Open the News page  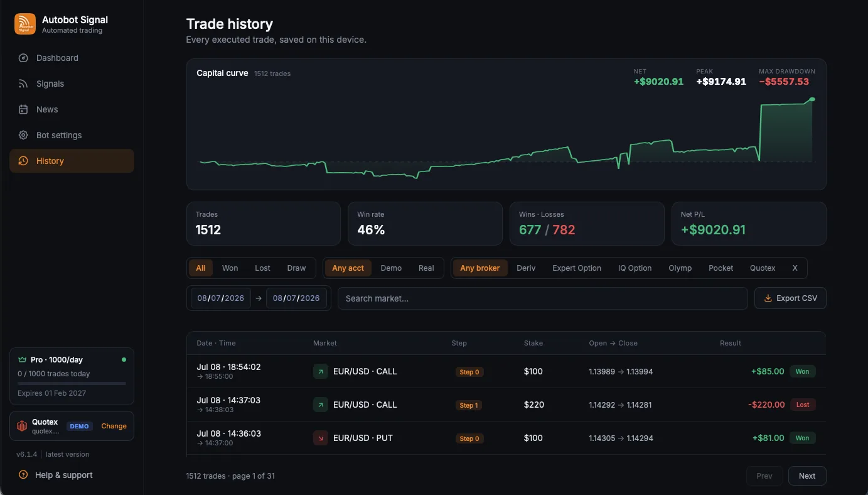(x=72, y=109)
